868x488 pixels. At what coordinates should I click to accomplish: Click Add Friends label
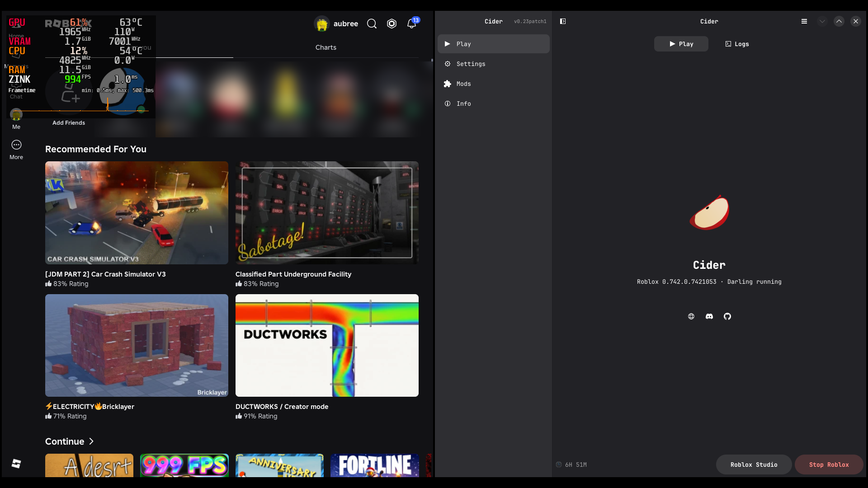[x=69, y=123]
